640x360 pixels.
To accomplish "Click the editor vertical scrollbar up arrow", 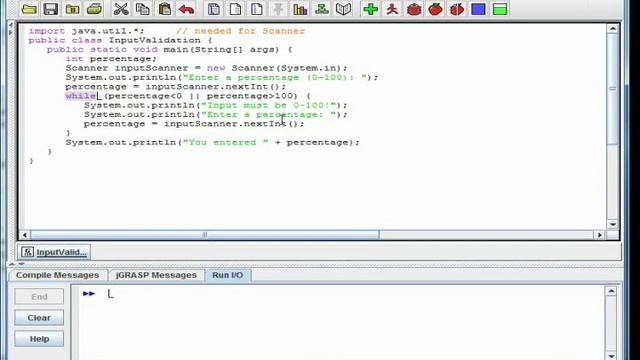I will click(613, 29).
